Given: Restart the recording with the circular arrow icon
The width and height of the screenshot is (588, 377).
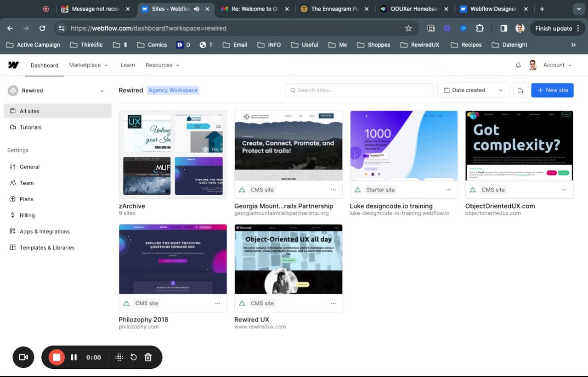Looking at the screenshot, I should (x=134, y=357).
